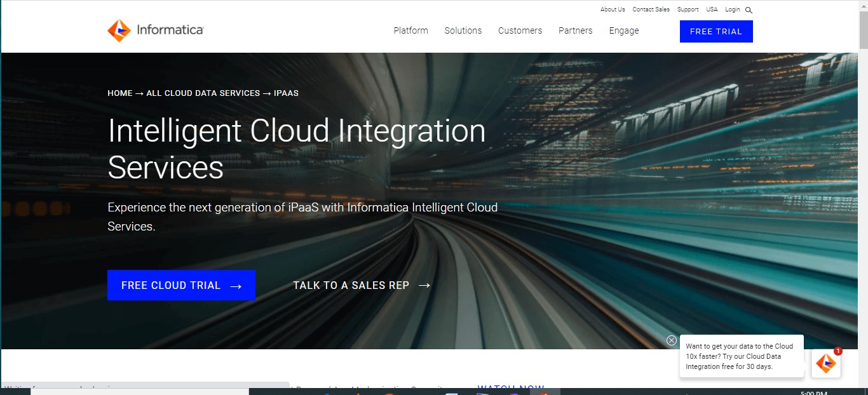Image resolution: width=868 pixels, height=395 pixels.
Task: Start the FREE CLOUD TRIAL
Action: tap(181, 285)
